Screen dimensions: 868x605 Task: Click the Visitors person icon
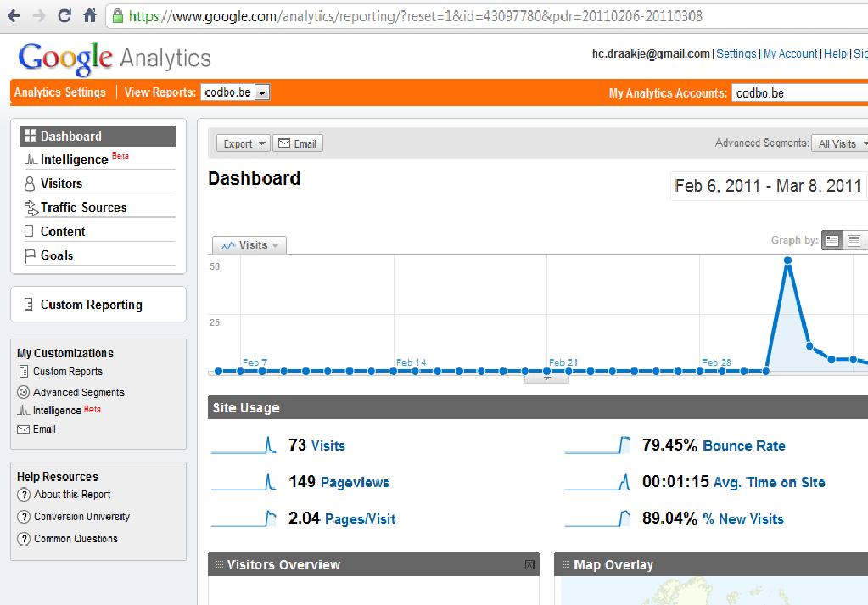click(x=30, y=183)
